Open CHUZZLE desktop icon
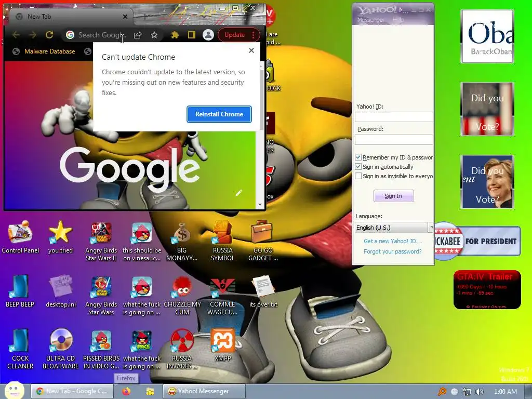This screenshot has height=399, width=532. pyautogui.click(x=182, y=295)
